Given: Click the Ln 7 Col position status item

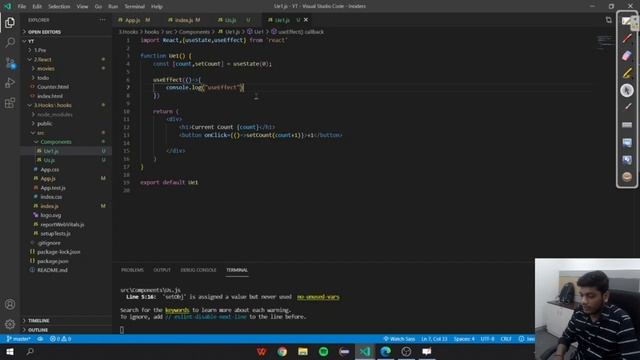Looking at the screenshot, I should [x=434, y=339].
